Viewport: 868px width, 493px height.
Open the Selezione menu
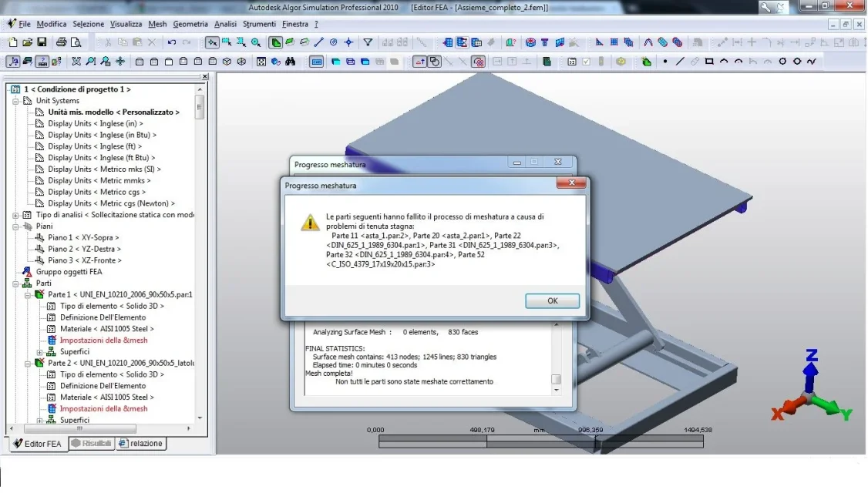pyautogui.click(x=89, y=24)
